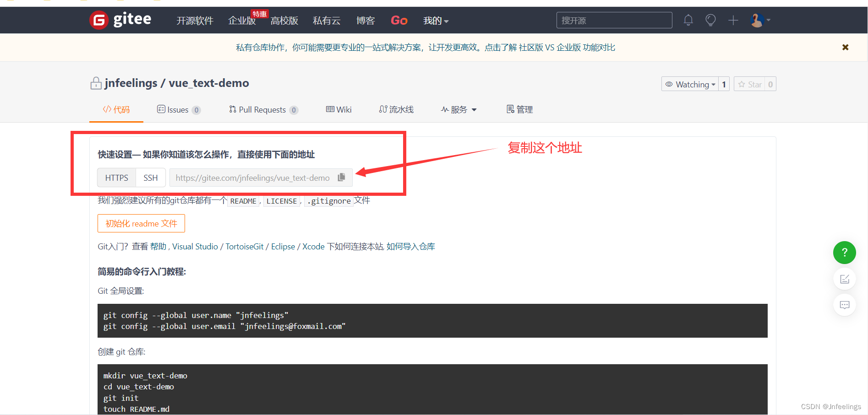Open the TortoiseGit link
This screenshot has height=415, width=868.
point(245,247)
